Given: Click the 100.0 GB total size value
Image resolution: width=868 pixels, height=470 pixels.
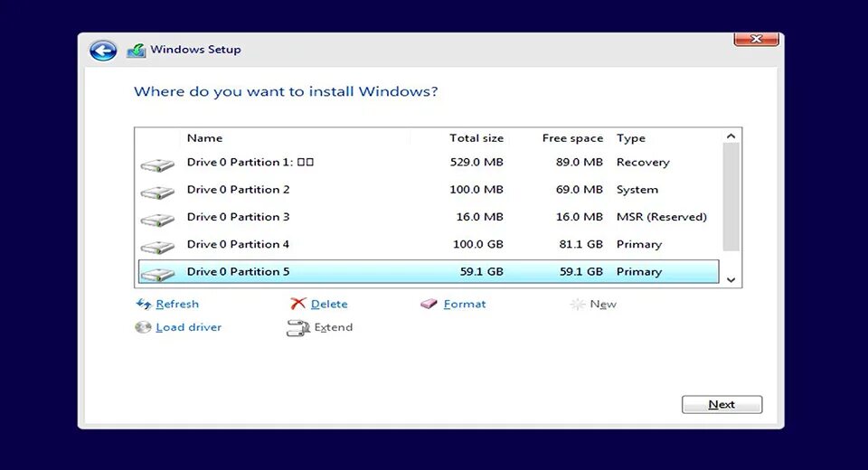Looking at the screenshot, I should pos(478,244).
